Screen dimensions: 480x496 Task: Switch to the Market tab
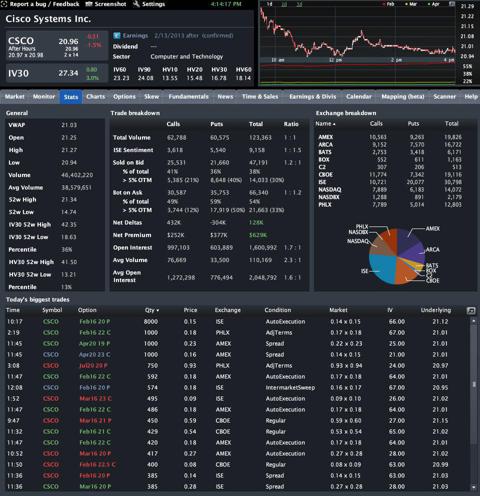[15, 97]
